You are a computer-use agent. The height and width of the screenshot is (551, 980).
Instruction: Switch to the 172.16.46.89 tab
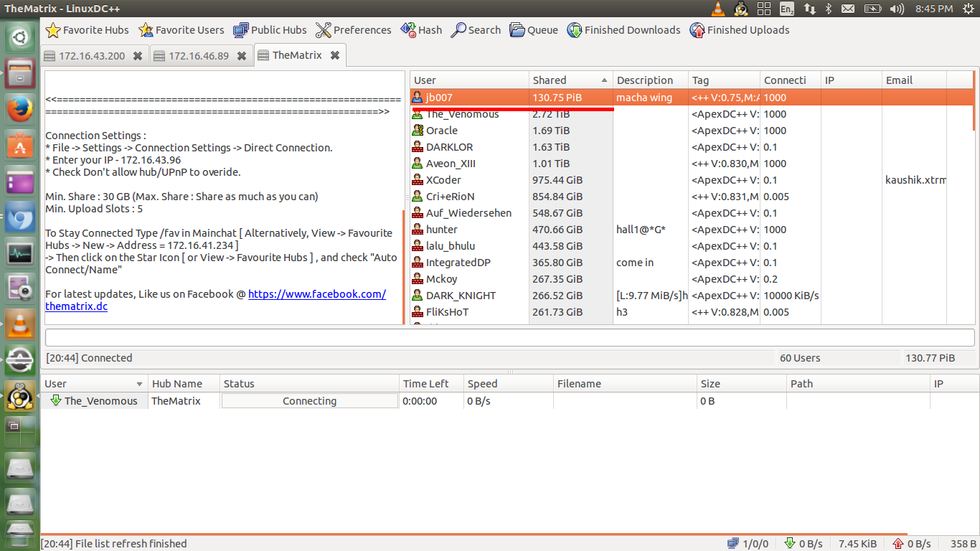(199, 56)
